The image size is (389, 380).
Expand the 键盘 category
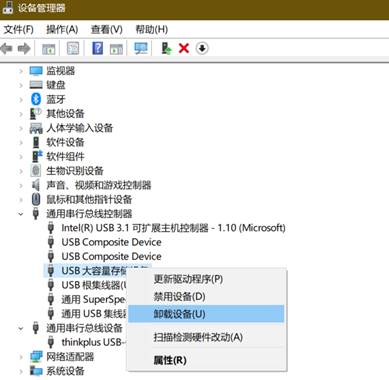coord(21,85)
